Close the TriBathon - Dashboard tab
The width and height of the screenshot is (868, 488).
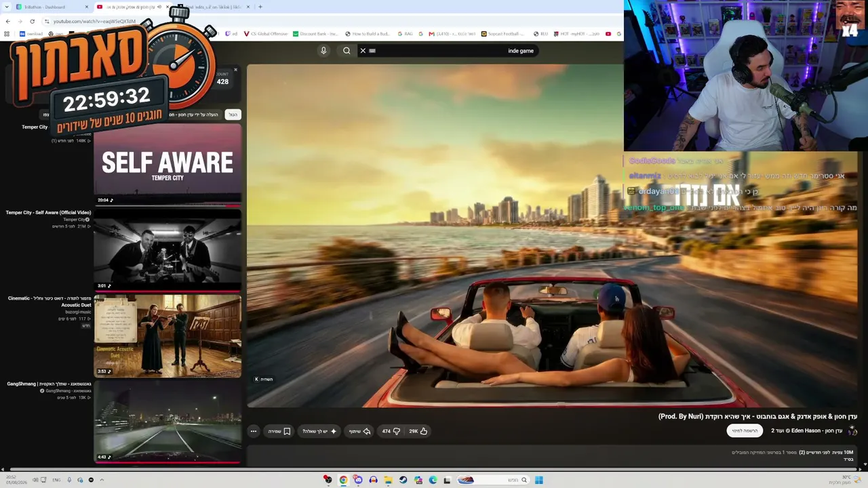click(x=87, y=7)
